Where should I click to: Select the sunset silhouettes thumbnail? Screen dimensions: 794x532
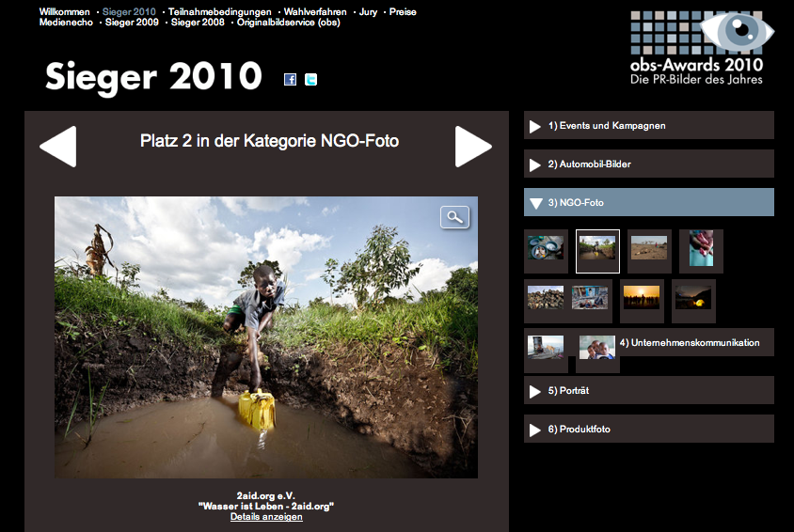point(642,297)
